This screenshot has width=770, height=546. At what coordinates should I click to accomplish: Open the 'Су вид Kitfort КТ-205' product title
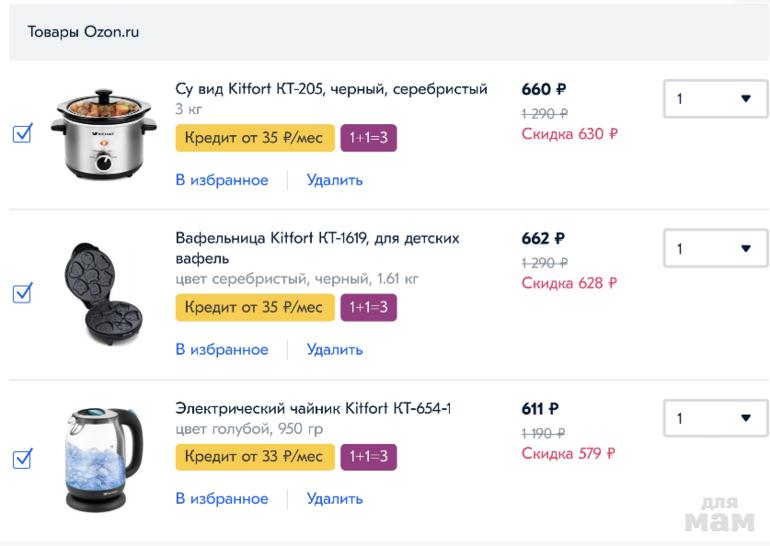tap(331, 89)
